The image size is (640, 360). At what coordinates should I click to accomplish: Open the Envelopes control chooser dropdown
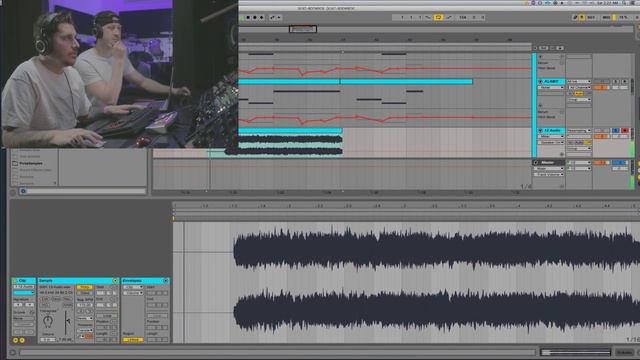pyautogui.click(x=133, y=293)
